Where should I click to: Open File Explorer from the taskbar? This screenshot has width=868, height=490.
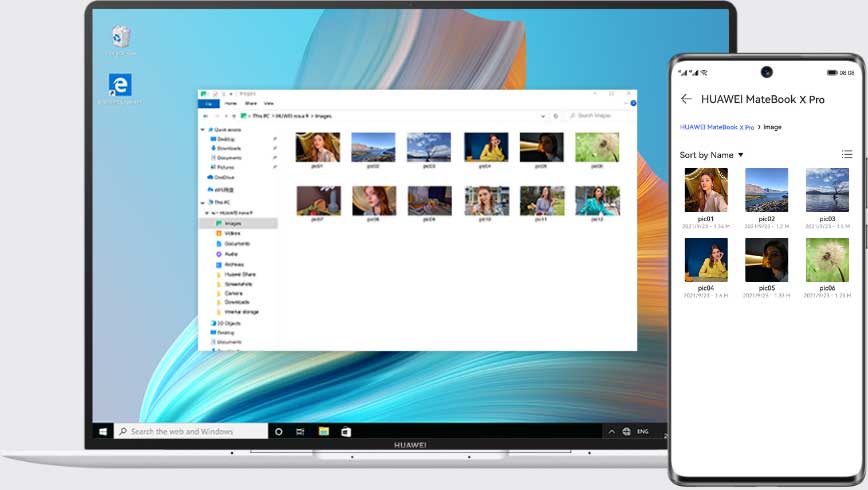point(324,431)
